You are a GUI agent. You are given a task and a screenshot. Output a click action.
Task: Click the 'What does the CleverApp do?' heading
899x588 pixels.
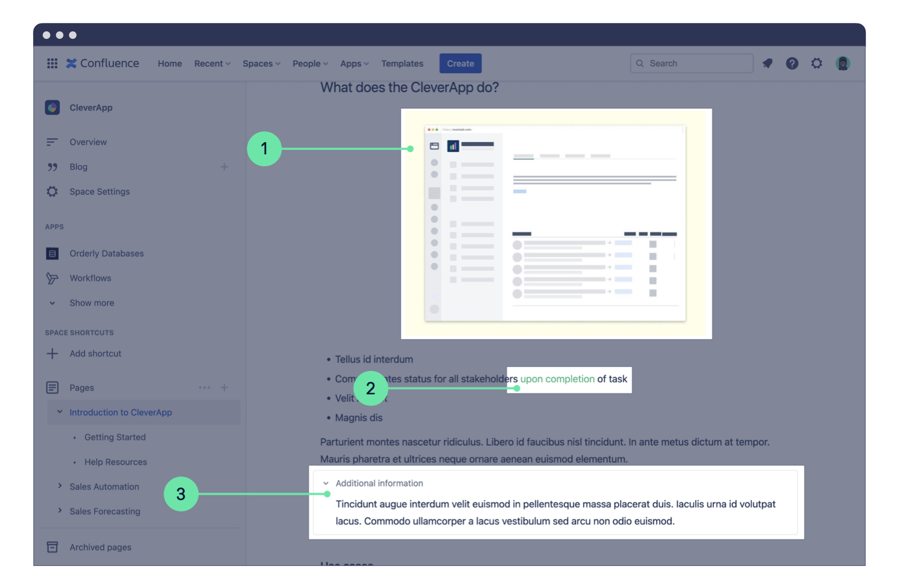pyautogui.click(x=409, y=88)
